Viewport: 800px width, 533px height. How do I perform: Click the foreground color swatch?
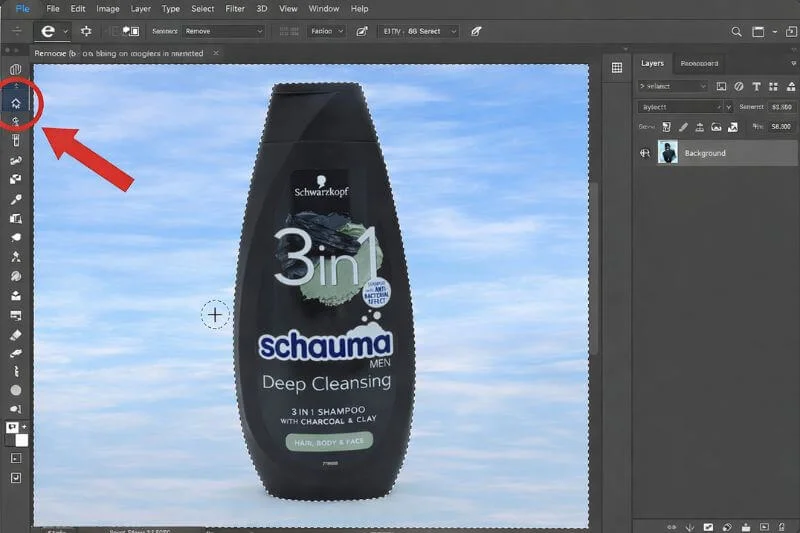pyautogui.click(x=12, y=427)
